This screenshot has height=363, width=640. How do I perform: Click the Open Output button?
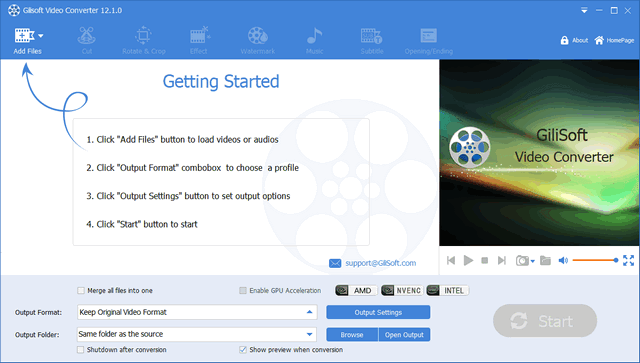pyautogui.click(x=404, y=334)
